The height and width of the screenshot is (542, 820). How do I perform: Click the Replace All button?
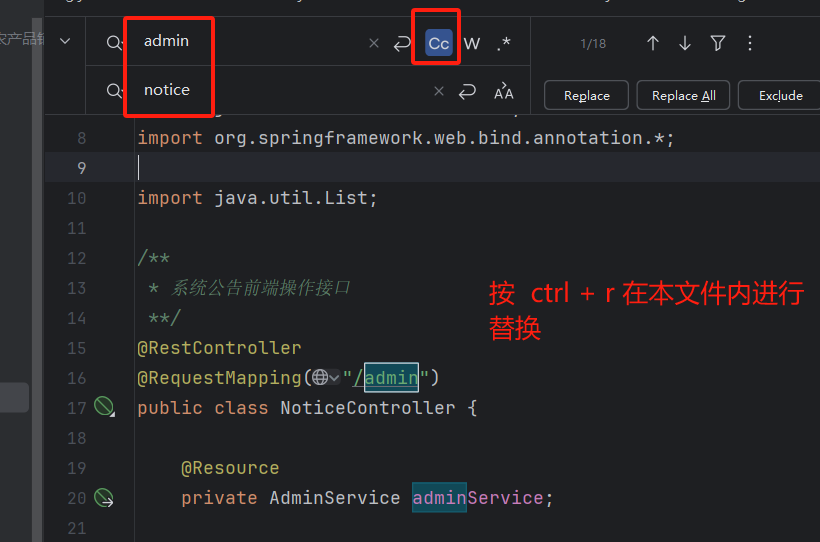point(683,95)
